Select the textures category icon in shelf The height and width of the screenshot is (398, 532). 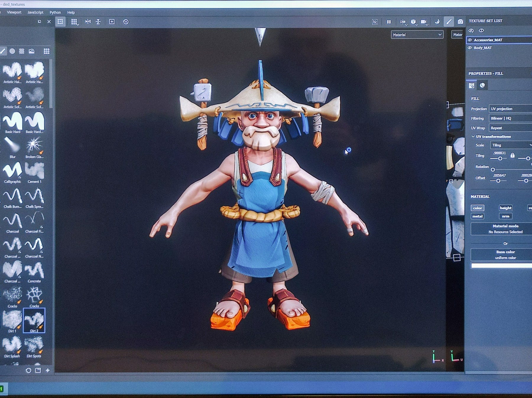click(22, 51)
